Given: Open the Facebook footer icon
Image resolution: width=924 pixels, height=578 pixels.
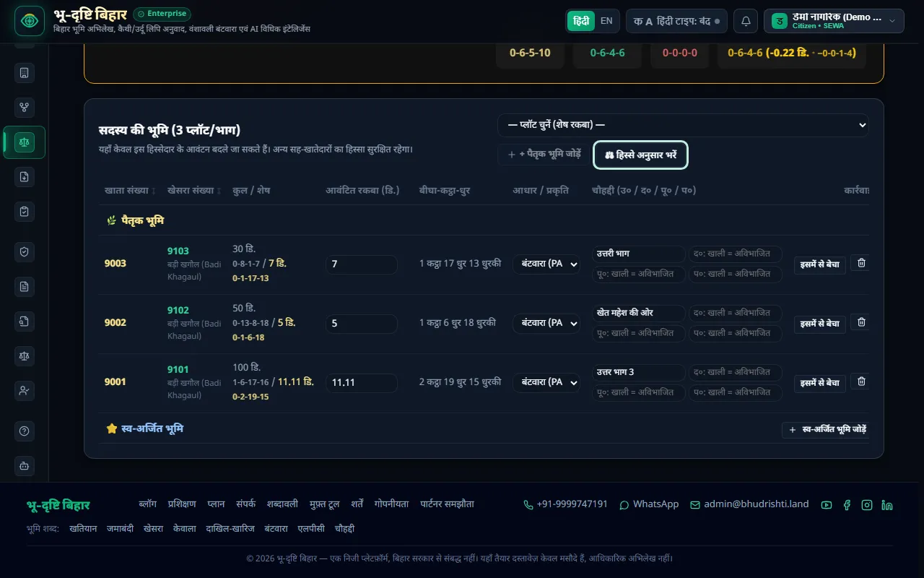Looking at the screenshot, I should click(847, 505).
